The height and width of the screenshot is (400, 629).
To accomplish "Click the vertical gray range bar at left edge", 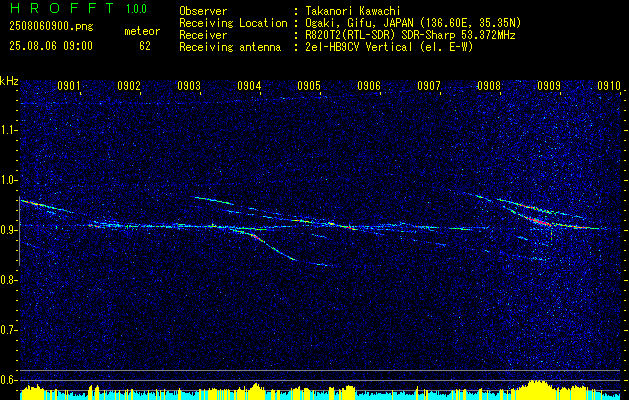I will coord(20,231).
